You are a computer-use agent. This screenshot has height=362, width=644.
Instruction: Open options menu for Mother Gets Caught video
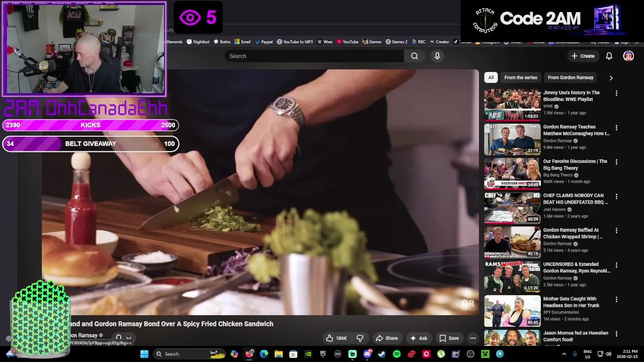(x=616, y=299)
